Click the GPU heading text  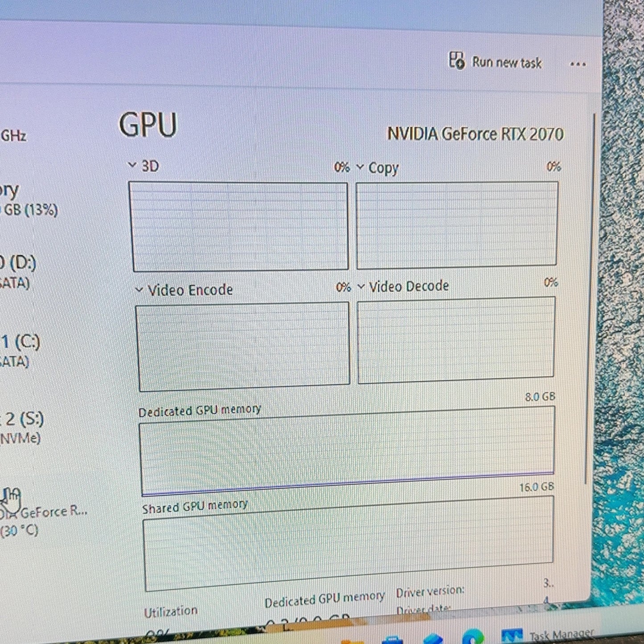(148, 125)
